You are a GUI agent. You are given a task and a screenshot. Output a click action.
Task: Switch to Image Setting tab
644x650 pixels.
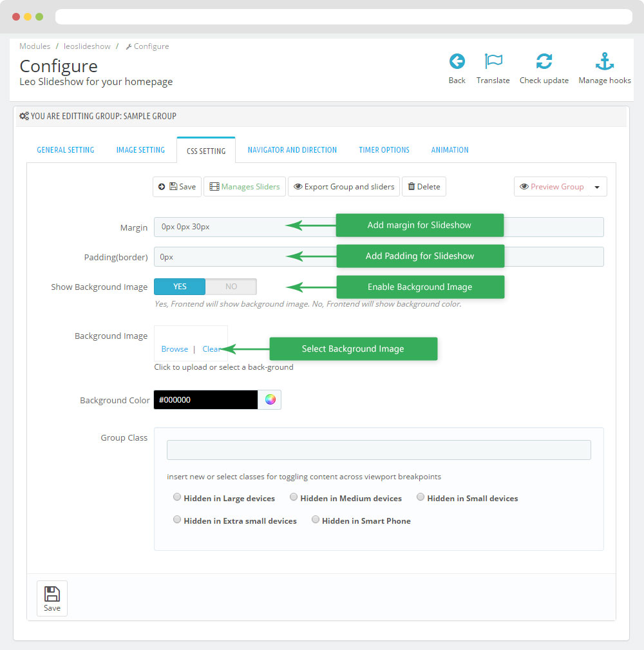pyautogui.click(x=140, y=150)
